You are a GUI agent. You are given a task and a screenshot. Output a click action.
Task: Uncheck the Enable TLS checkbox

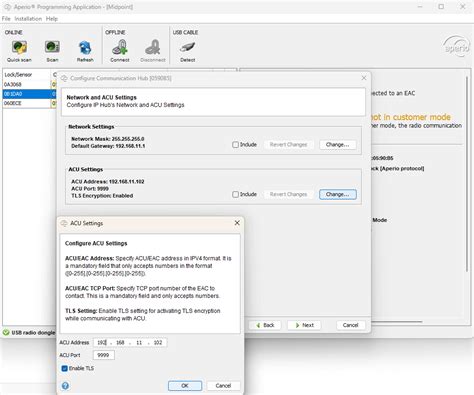(65, 368)
